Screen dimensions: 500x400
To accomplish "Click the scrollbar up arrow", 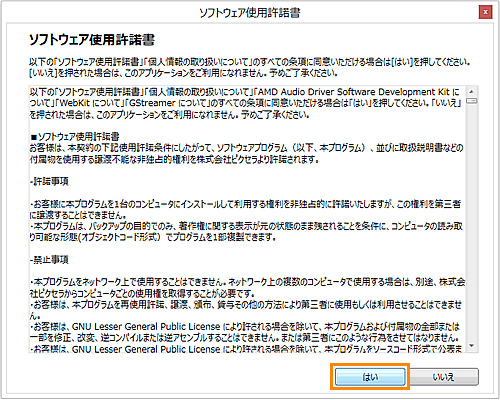I will (x=471, y=91).
